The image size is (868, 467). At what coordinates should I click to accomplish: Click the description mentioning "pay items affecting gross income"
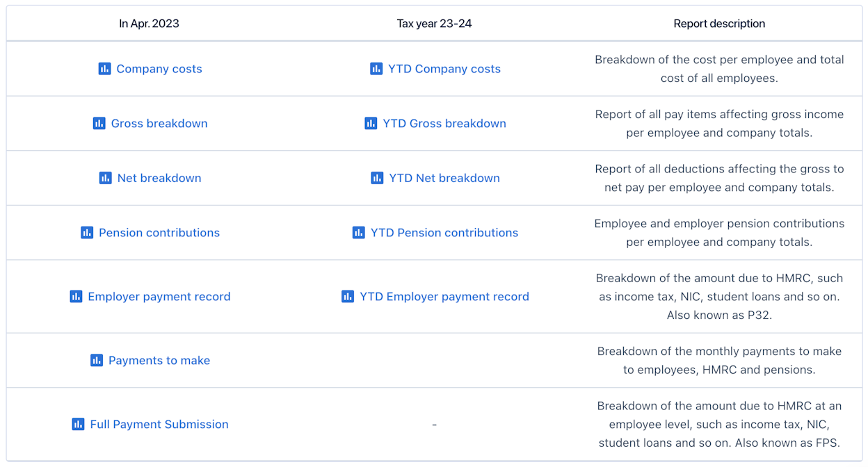[719, 123]
